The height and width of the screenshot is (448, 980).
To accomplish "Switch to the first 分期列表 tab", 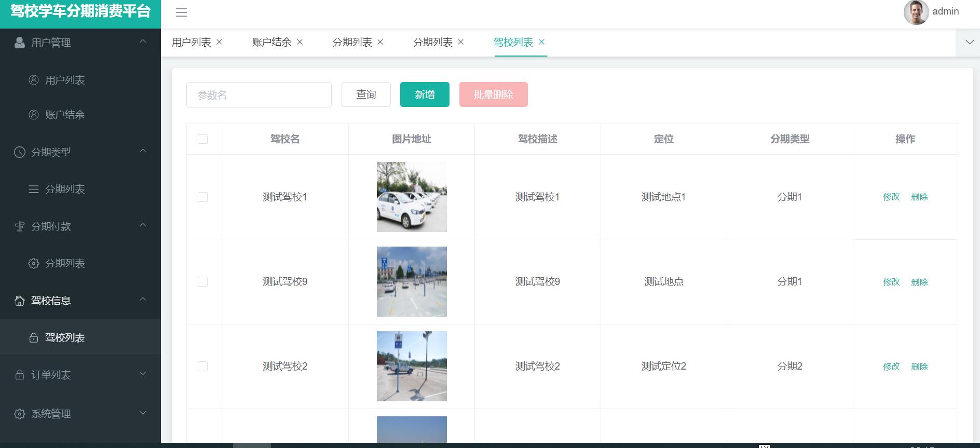I will pos(352,43).
